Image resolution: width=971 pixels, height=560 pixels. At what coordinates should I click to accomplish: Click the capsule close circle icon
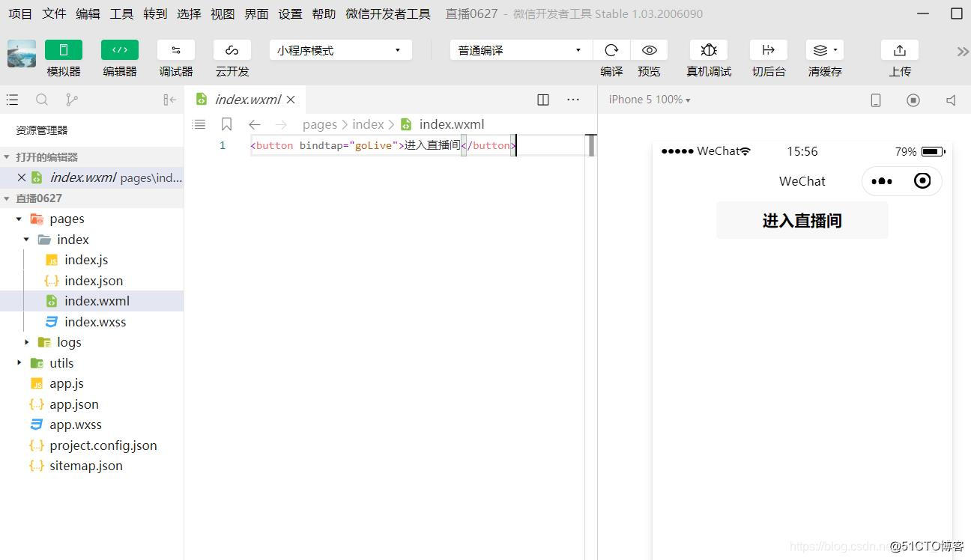pyautogui.click(x=922, y=181)
